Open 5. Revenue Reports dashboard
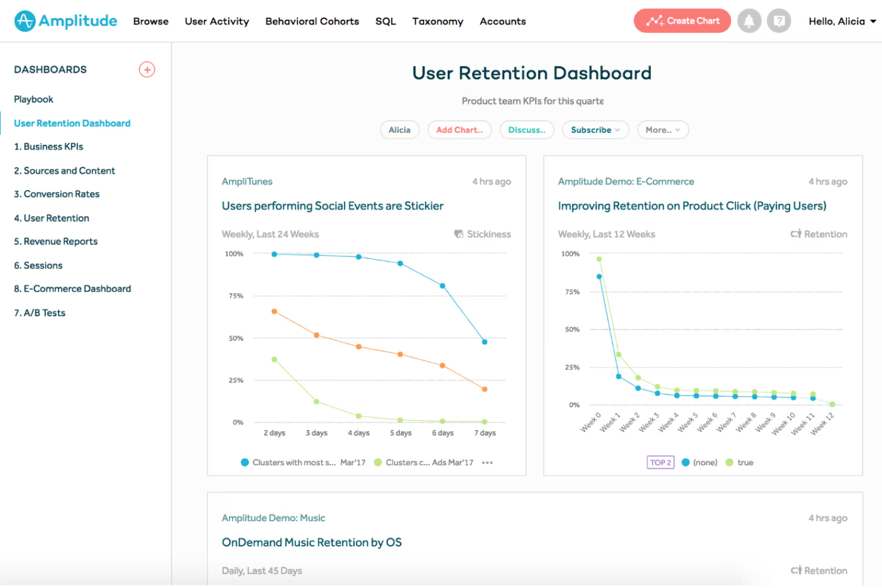This screenshot has width=882, height=588. [x=55, y=241]
